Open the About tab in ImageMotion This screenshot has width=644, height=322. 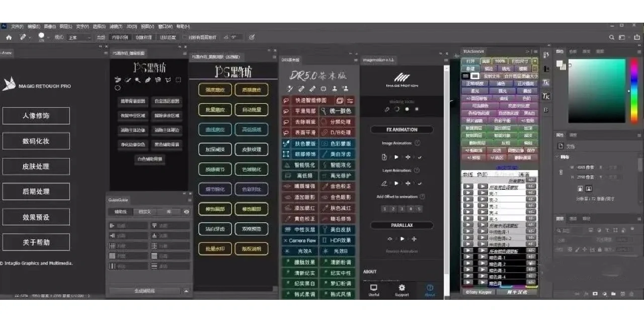[430, 290]
